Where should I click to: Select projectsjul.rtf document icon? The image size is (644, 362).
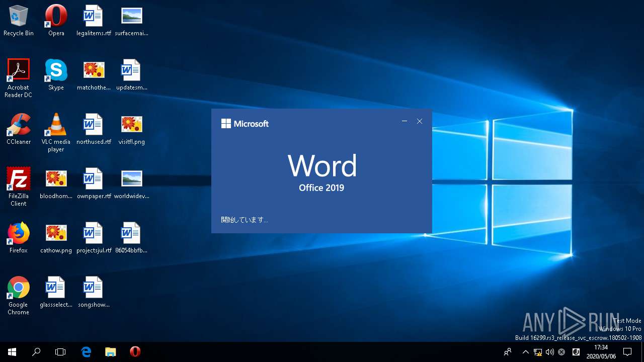pyautogui.click(x=94, y=237)
